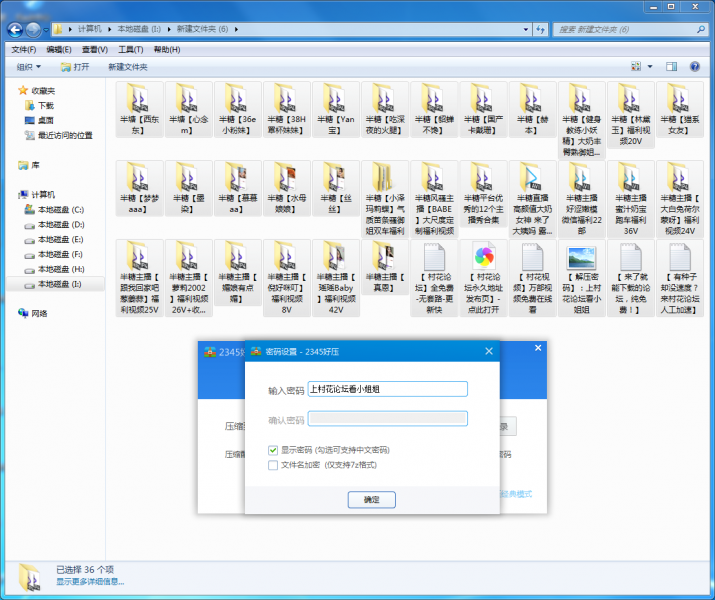Click the 新建文件夹 new folder button
Image resolution: width=715 pixels, height=600 pixels.
click(x=127, y=67)
